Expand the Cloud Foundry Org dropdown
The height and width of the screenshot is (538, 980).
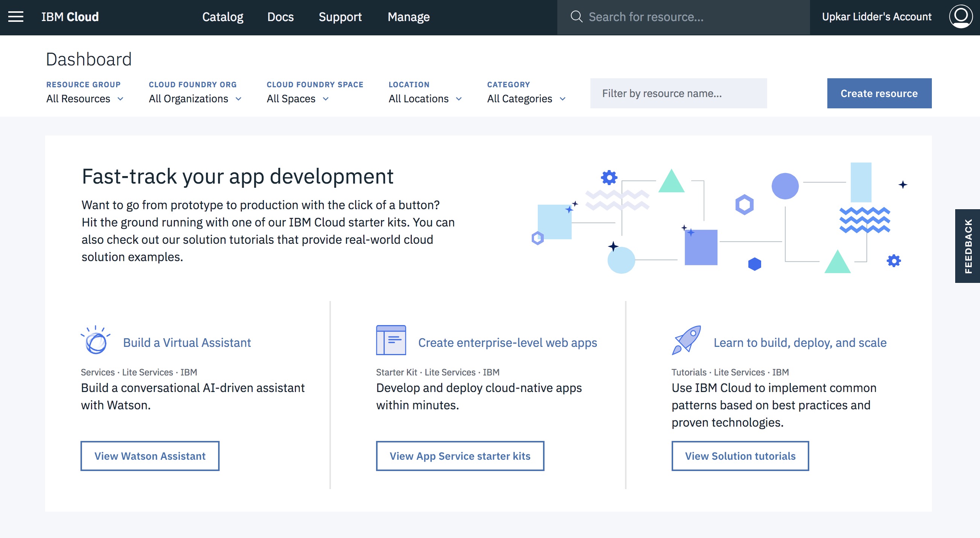[195, 99]
